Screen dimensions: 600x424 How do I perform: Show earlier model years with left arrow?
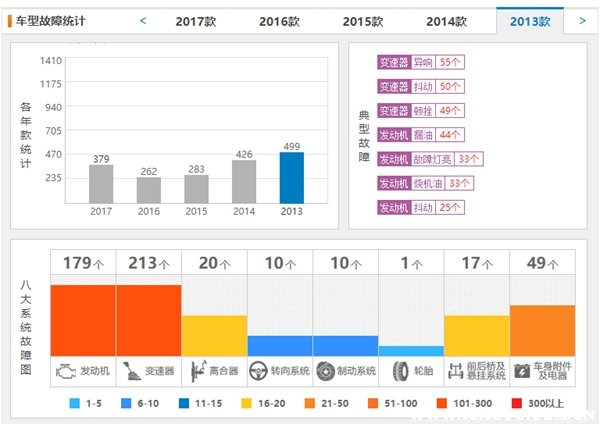[143, 20]
